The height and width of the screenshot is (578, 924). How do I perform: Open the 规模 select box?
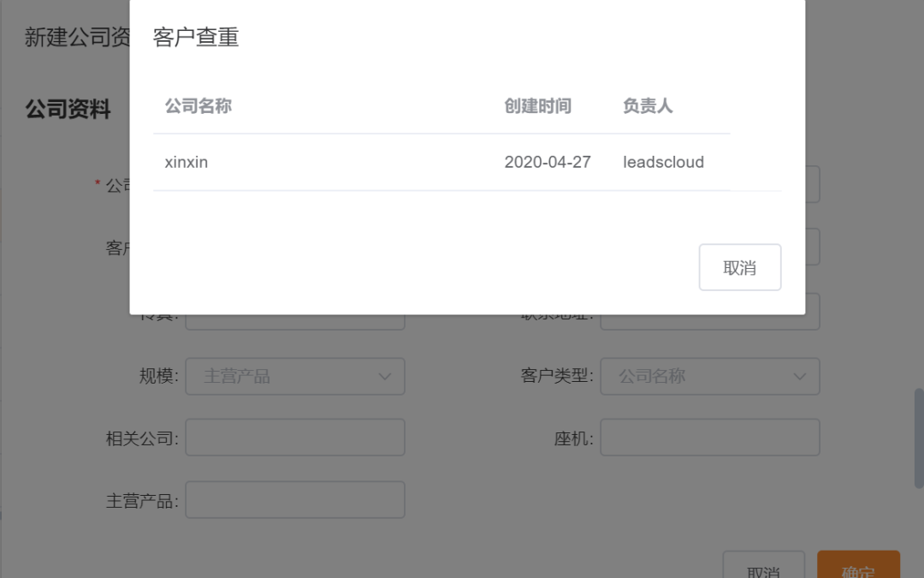click(x=282, y=376)
